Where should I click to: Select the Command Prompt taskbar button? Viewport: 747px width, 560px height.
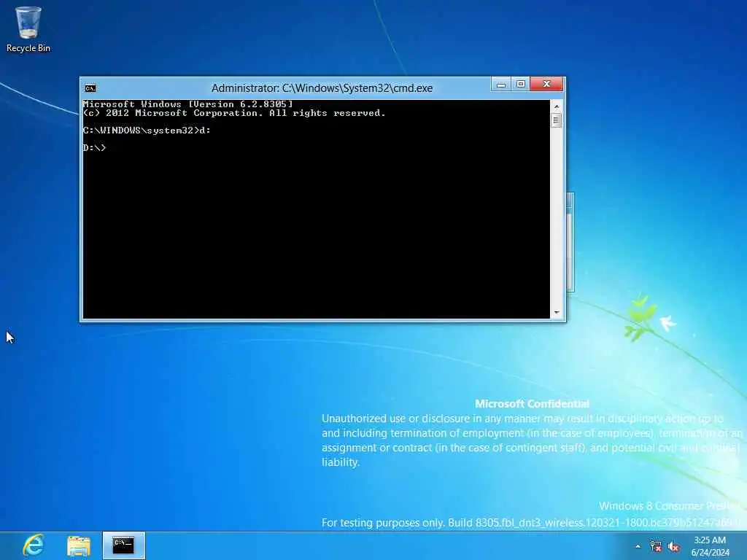pyautogui.click(x=124, y=545)
